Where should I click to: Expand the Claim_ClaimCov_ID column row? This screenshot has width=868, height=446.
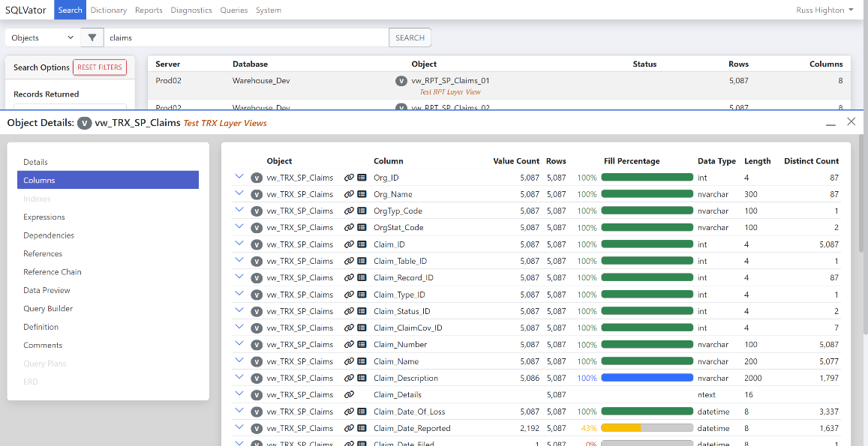(x=239, y=327)
